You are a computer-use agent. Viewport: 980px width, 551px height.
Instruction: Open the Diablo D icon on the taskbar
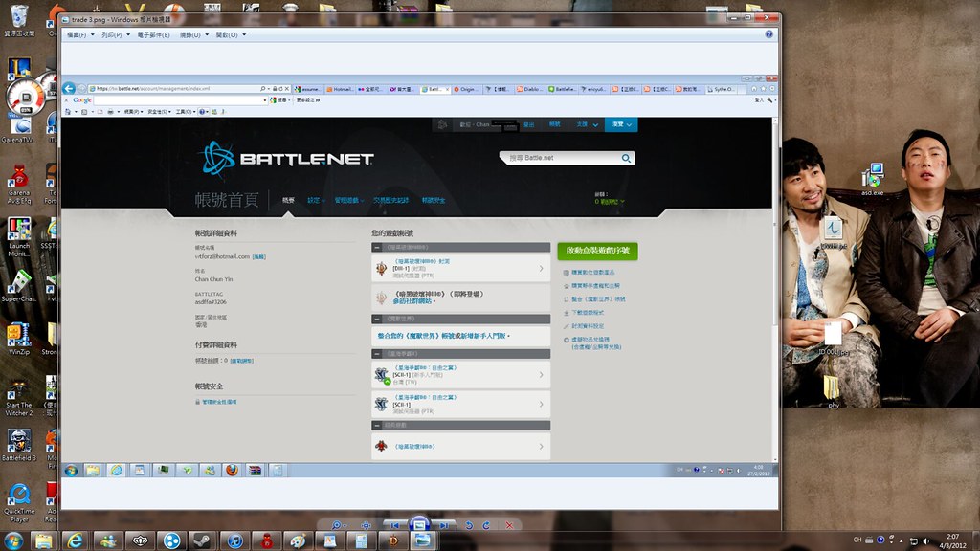click(393, 541)
